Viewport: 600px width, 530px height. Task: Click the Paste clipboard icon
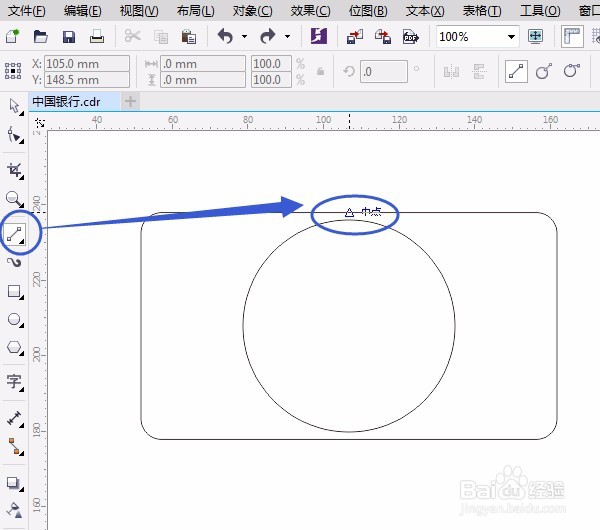click(x=189, y=37)
